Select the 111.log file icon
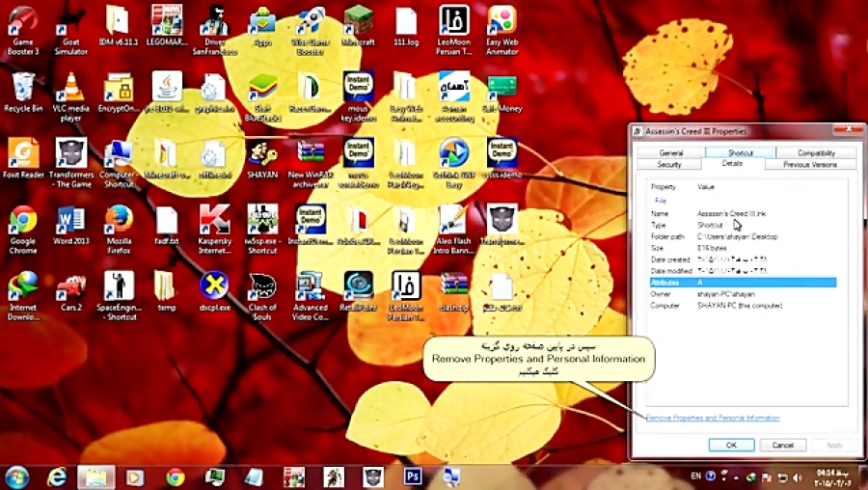This screenshot has width=868, height=490. [406, 26]
